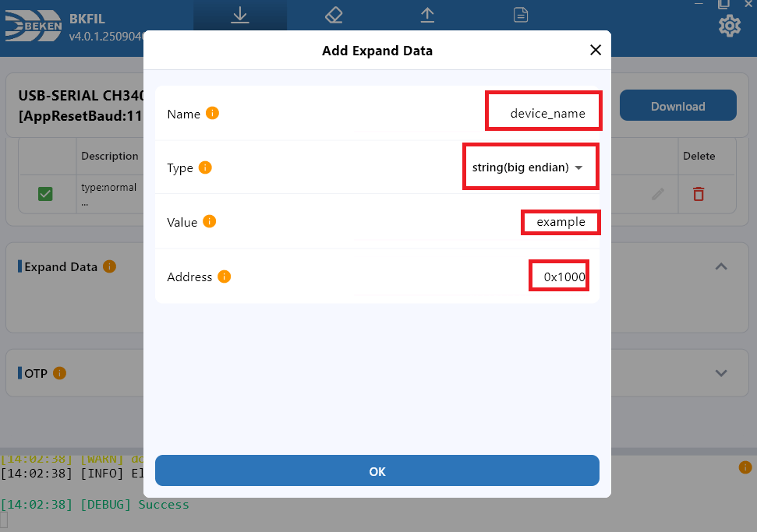Uncheck the green checkbox in table row
Viewport: 757px width, 532px height.
point(45,194)
